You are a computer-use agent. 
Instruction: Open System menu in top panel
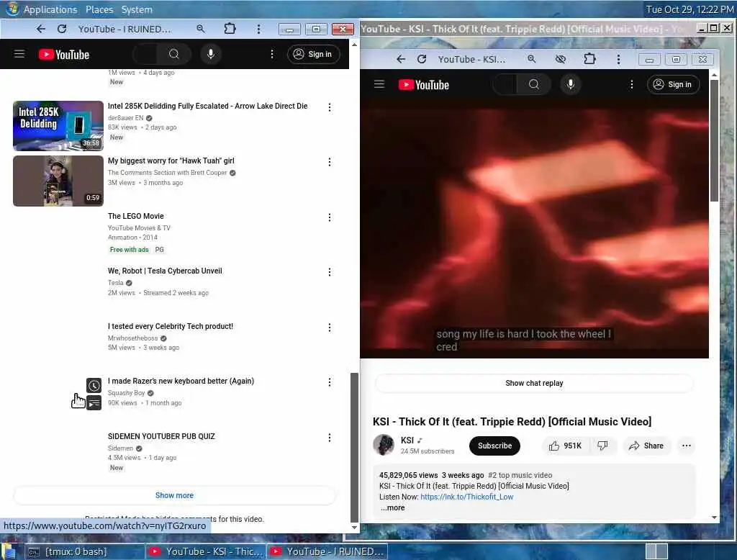(x=137, y=9)
